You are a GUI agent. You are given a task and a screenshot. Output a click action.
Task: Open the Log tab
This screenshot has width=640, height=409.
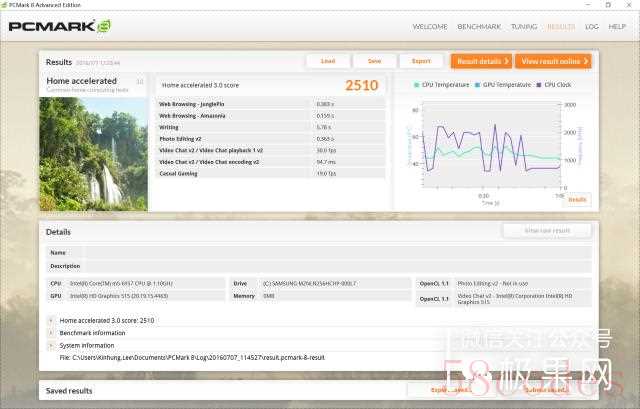(592, 27)
